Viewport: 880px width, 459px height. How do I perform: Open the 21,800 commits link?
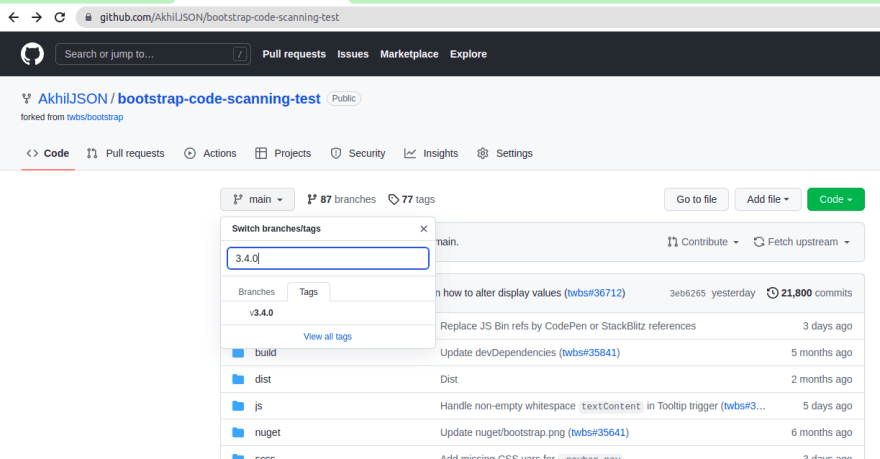point(809,293)
